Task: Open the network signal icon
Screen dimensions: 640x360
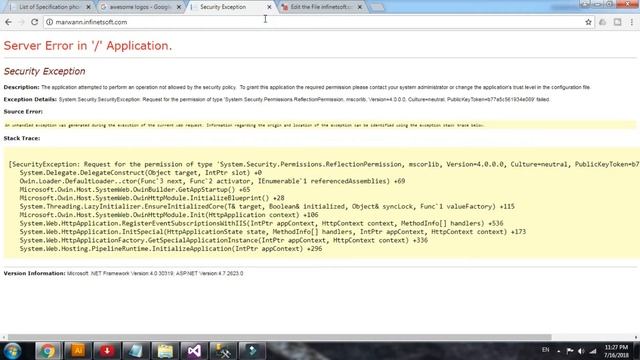Action: click(x=593, y=351)
